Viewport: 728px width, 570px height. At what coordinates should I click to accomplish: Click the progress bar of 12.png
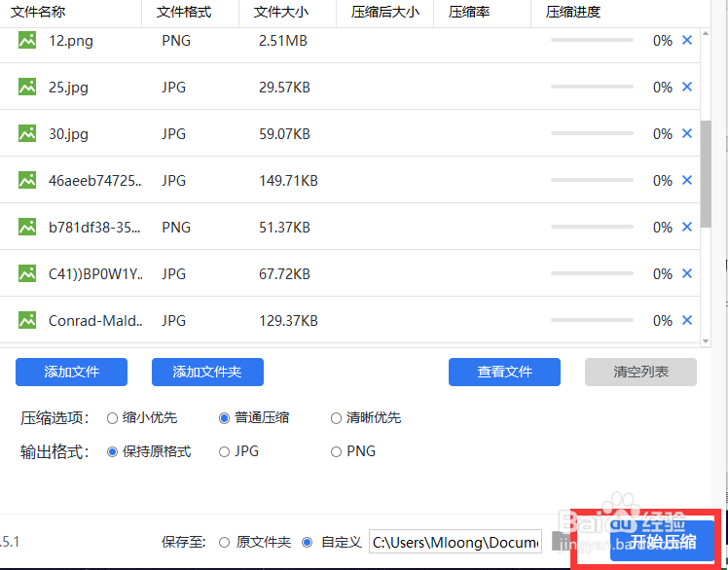(x=592, y=41)
